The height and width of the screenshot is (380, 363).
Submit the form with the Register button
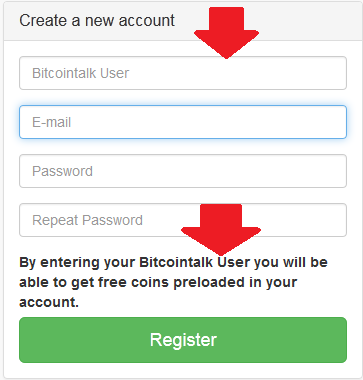183,340
